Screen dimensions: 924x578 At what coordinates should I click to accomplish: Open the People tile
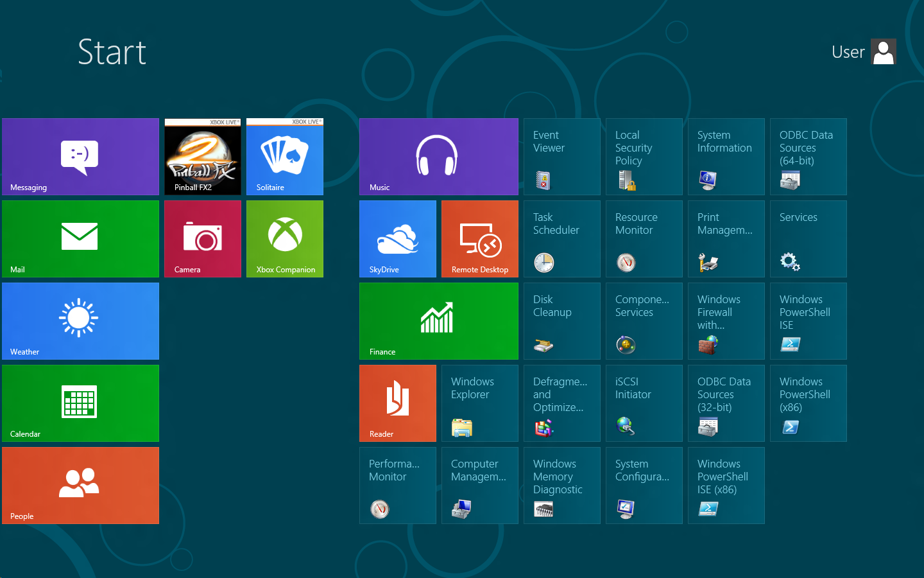click(x=80, y=486)
